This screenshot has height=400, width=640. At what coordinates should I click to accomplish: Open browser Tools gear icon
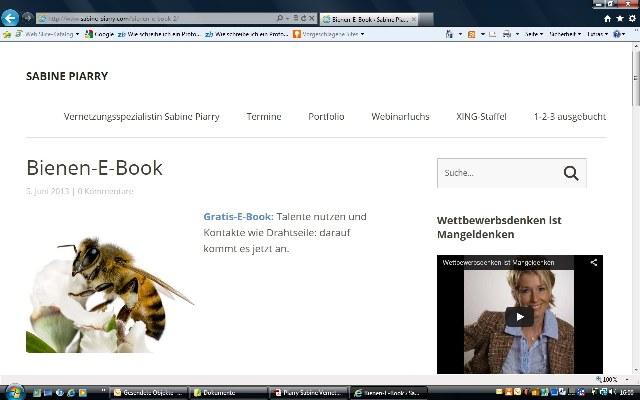coord(632,18)
